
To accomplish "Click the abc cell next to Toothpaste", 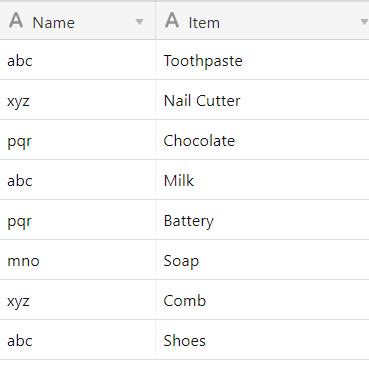I will pyautogui.click(x=78, y=60).
